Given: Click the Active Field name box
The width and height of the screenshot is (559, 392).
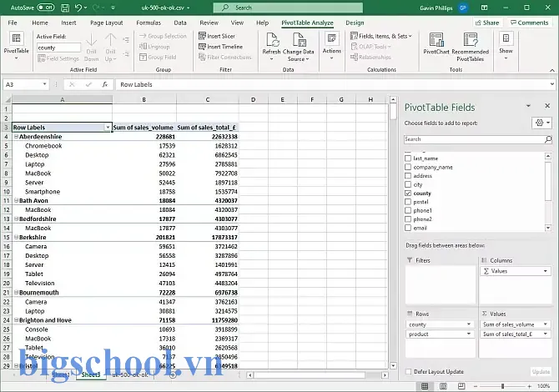Looking at the screenshot, I should tap(58, 48).
